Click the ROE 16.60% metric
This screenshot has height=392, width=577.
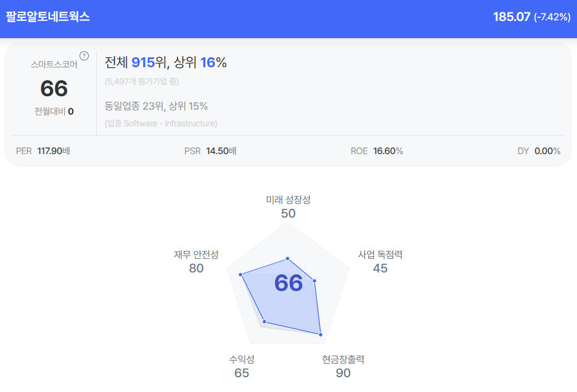(377, 151)
